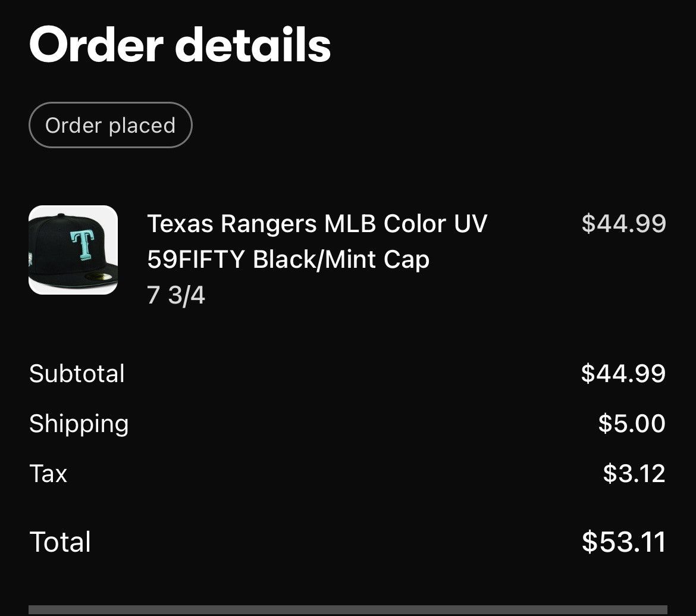Click the $44.99 subtotal value

click(x=624, y=373)
